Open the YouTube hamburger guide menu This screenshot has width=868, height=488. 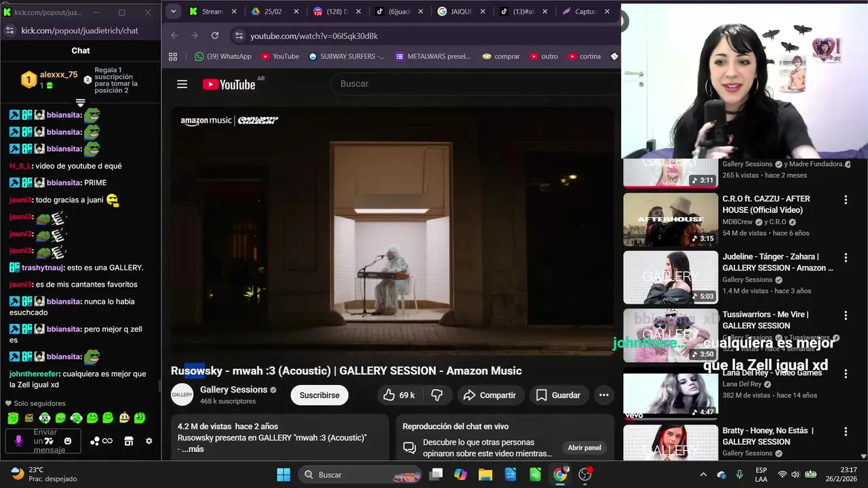pos(182,84)
